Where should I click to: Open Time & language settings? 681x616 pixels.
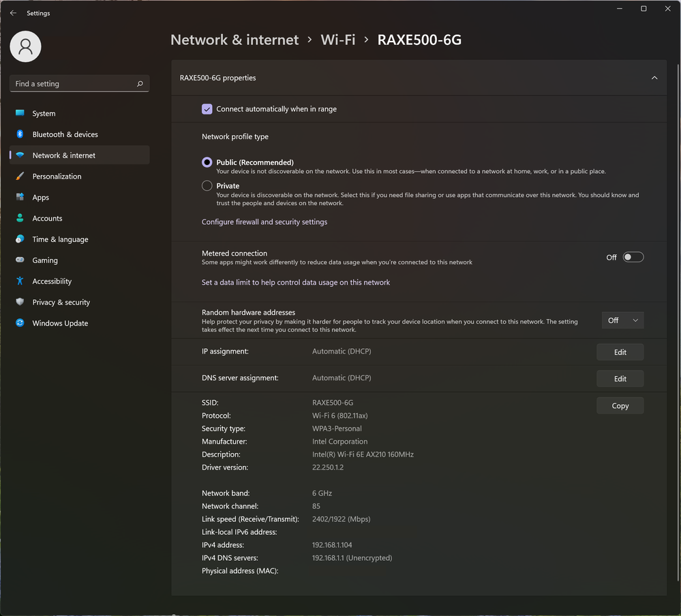pos(60,239)
